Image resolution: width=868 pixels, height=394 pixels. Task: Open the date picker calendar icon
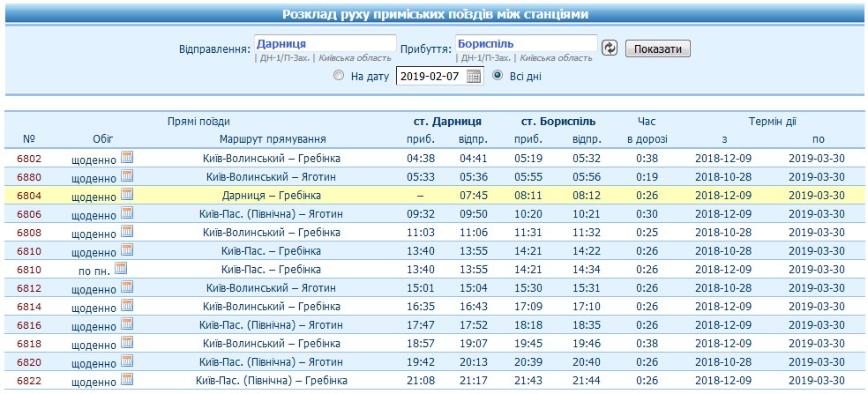click(474, 77)
